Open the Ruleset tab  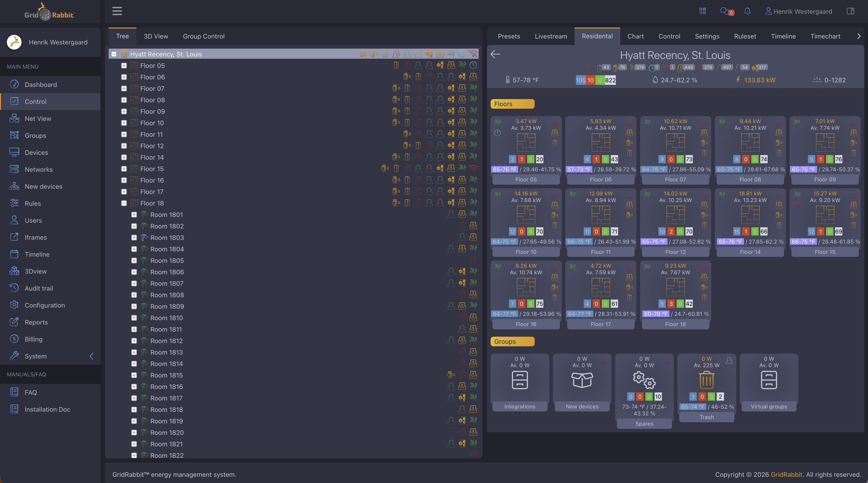point(745,36)
